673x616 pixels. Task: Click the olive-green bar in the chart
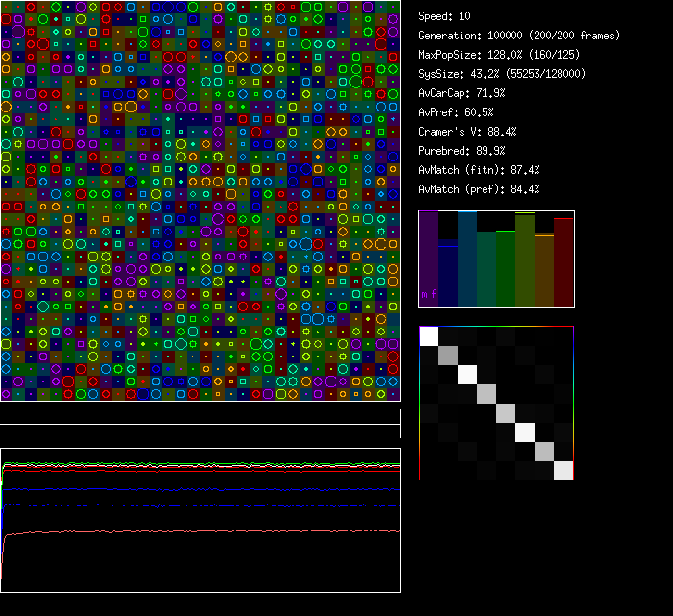coord(525,259)
